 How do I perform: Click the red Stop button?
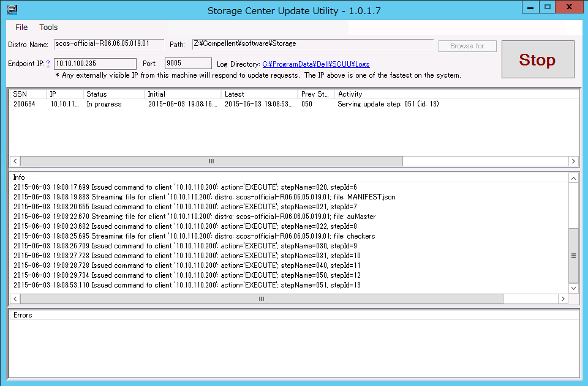click(538, 59)
